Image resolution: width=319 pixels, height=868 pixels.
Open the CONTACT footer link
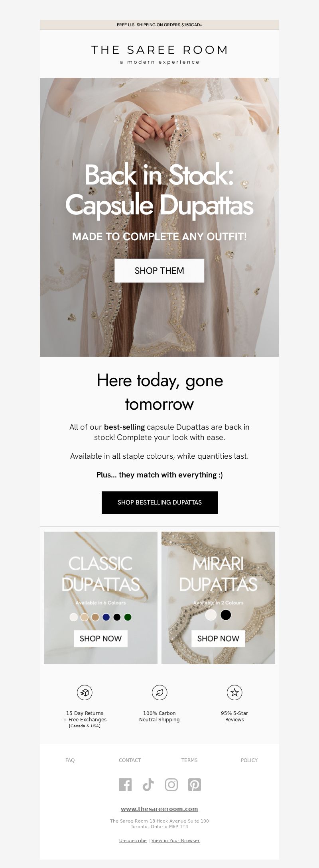point(130,760)
